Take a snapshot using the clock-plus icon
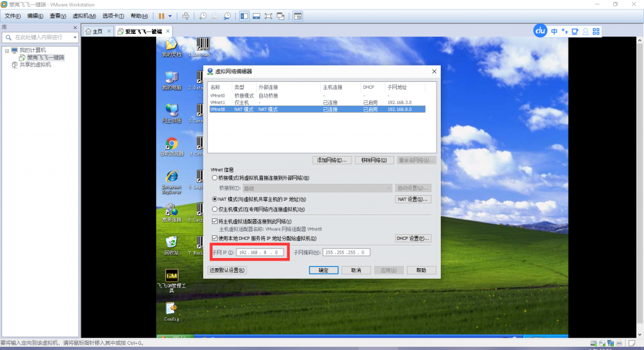The image size is (644, 350). [x=203, y=16]
